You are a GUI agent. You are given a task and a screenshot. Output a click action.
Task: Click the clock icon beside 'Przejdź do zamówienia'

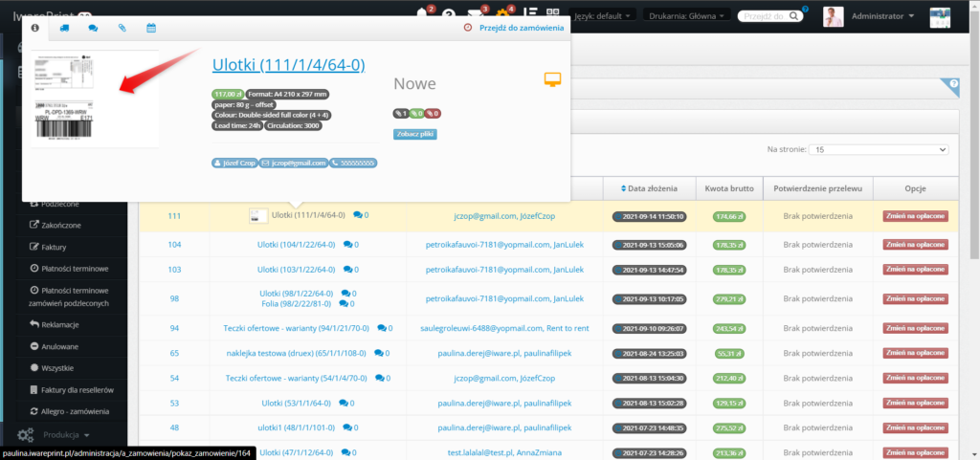click(x=467, y=28)
